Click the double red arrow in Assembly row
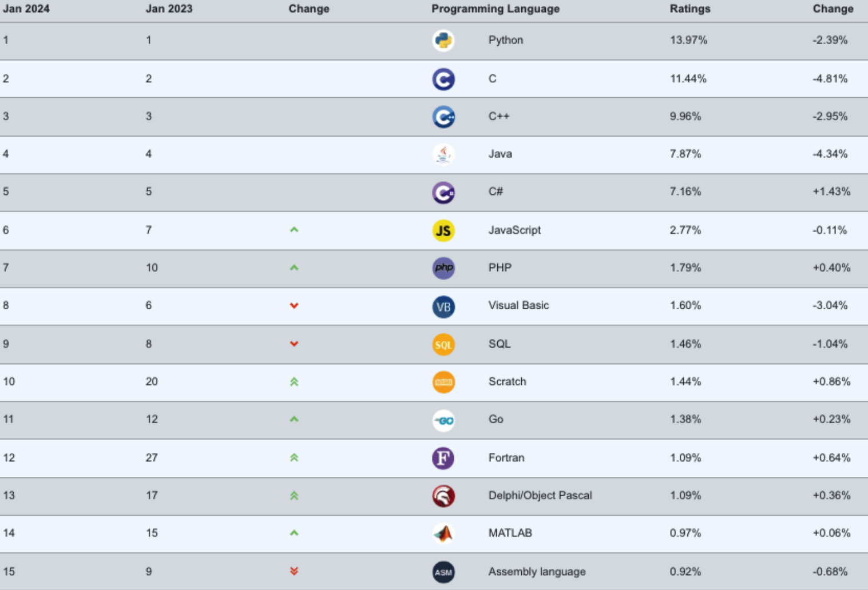The height and width of the screenshot is (590, 868). coord(294,571)
